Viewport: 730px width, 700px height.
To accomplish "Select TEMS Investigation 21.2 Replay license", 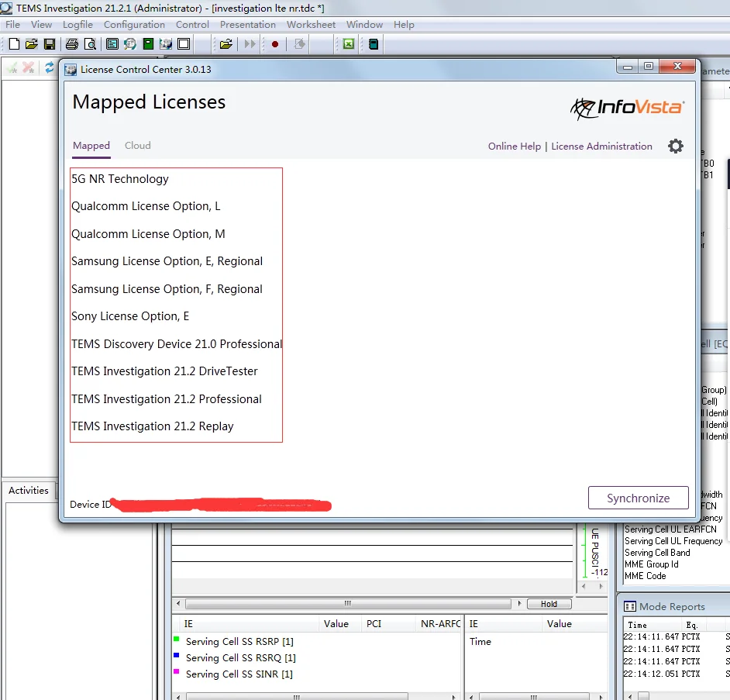I will 152,426.
